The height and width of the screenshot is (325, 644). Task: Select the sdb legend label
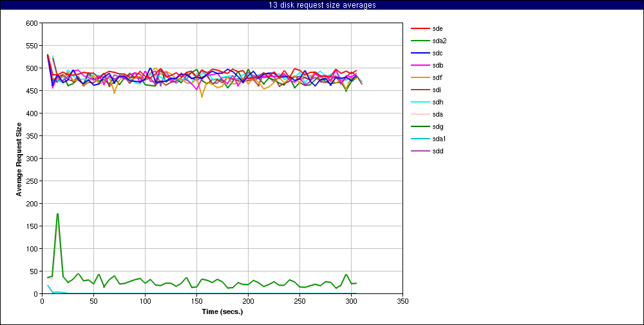tap(437, 65)
